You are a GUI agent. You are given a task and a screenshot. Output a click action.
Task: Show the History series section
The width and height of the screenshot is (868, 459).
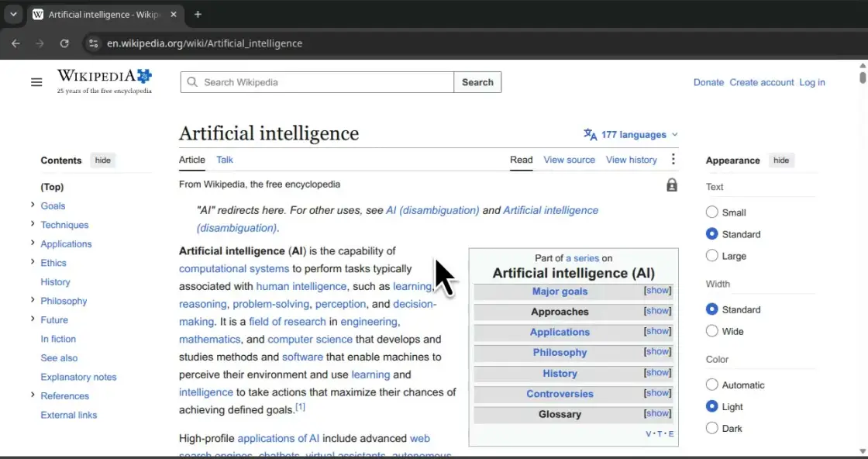pos(658,373)
